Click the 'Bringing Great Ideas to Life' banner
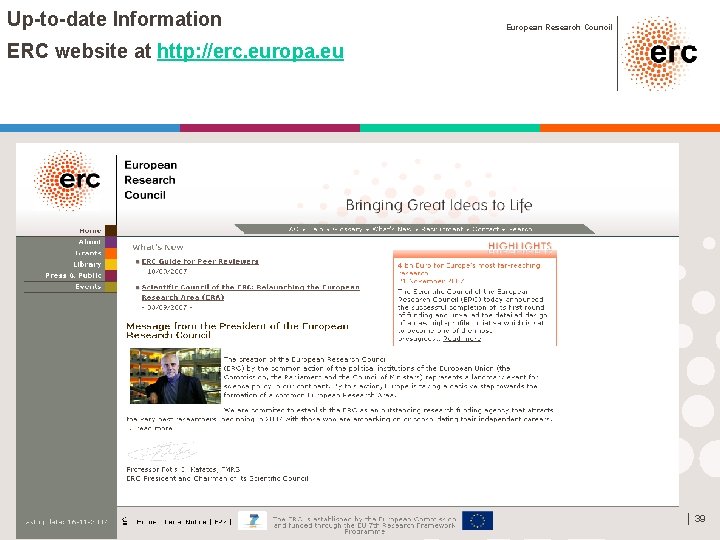Screen dimensions: 720x540 (x=439, y=205)
